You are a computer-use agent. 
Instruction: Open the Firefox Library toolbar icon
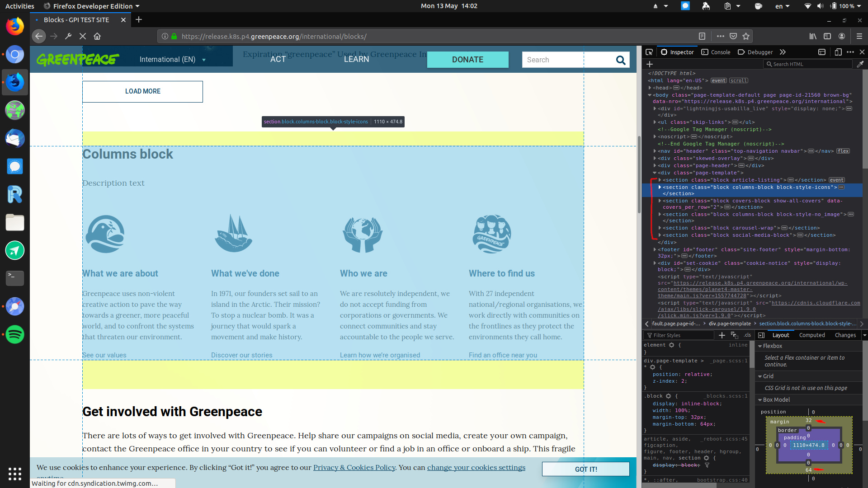point(812,36)
